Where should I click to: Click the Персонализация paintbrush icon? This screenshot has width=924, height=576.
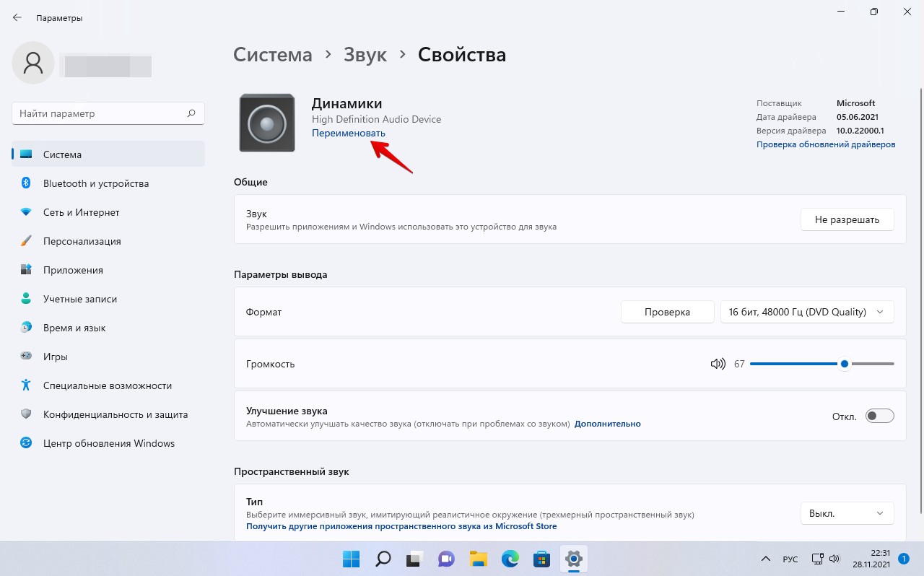pos(26,241)
